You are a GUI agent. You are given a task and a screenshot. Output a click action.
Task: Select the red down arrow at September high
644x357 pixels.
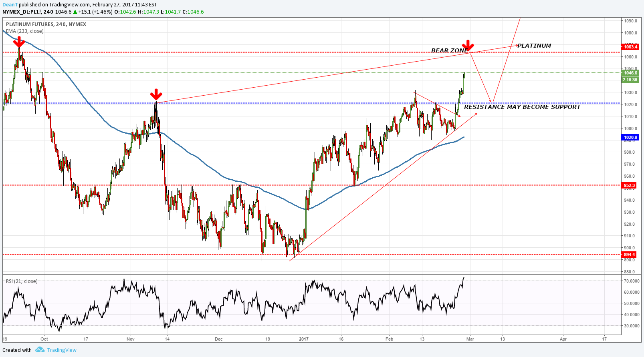click(19, 42)
